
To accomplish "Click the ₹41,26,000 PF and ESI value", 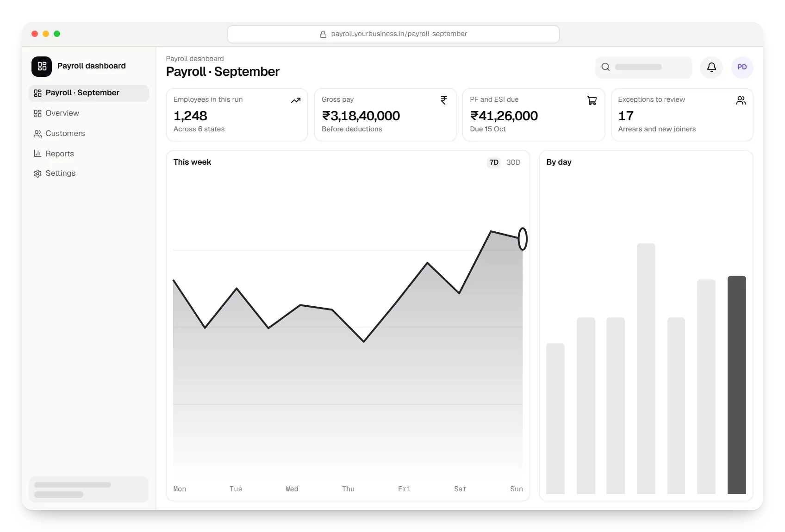I will tap(504, 116).
